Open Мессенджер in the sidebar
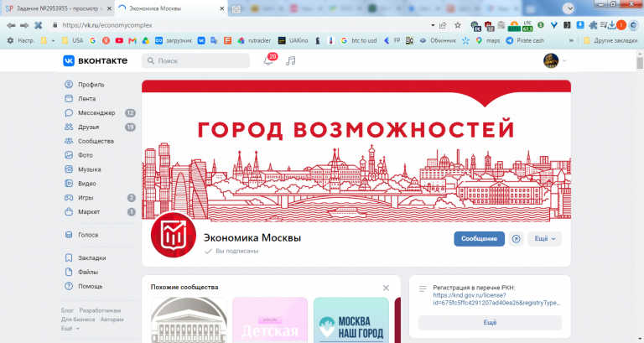644x343 pixels. click(x=100, y=113)
